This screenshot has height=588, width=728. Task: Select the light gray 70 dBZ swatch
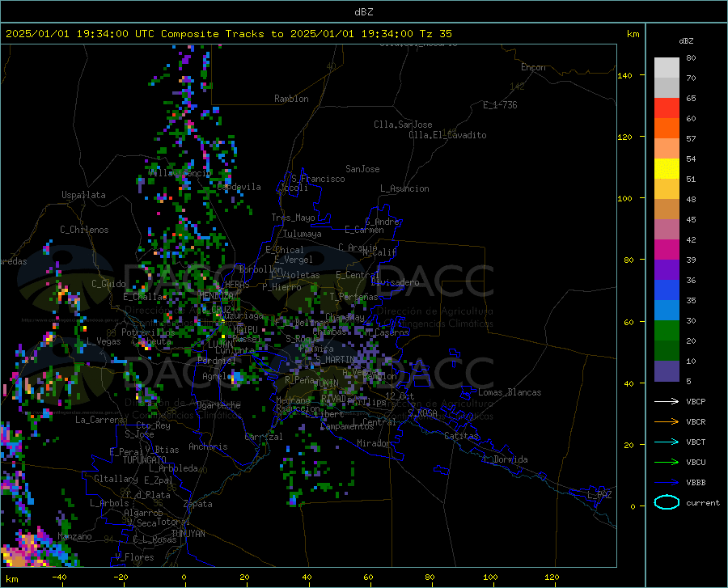tap(667, 68)
